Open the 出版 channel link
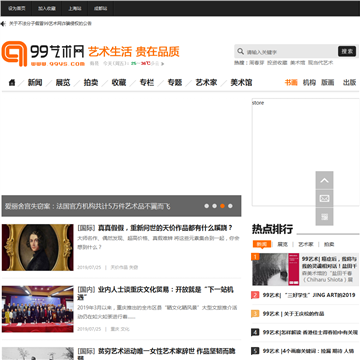 tap(349, 82)
